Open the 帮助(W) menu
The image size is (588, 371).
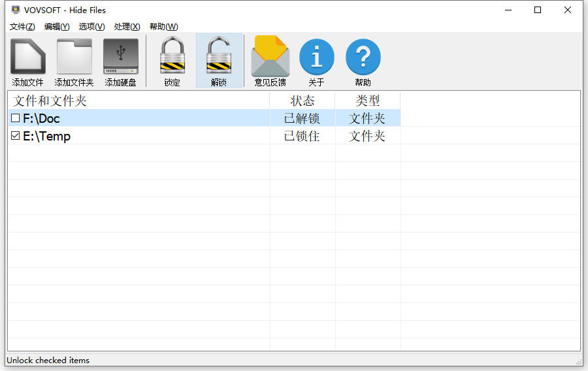[164, 27]
